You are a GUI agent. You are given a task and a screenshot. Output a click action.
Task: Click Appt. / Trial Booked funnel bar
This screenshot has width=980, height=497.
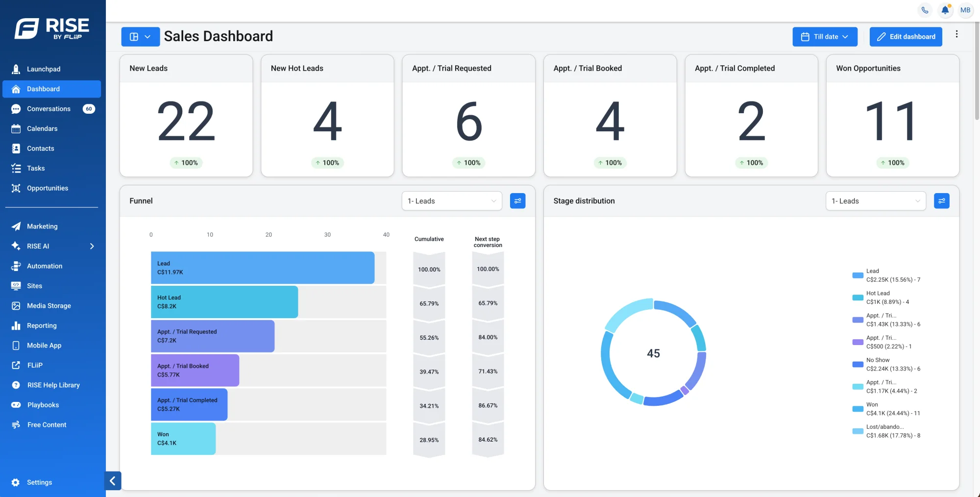[195, 371]
